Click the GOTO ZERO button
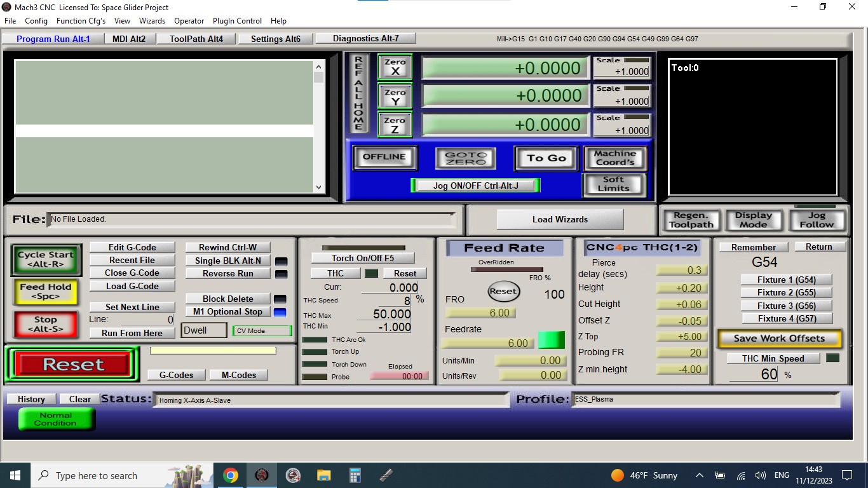 [x=465, y=158]
